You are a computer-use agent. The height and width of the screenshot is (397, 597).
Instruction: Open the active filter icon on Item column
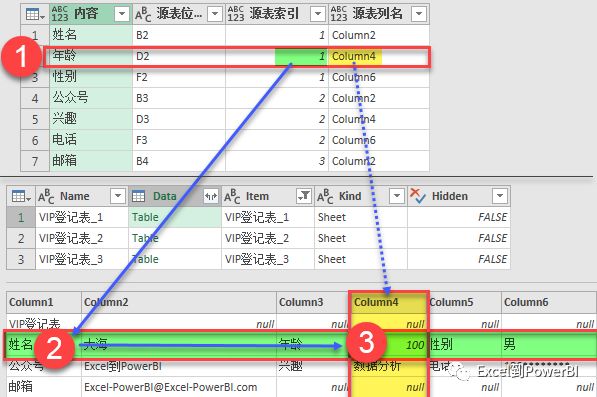coord(304,196)
